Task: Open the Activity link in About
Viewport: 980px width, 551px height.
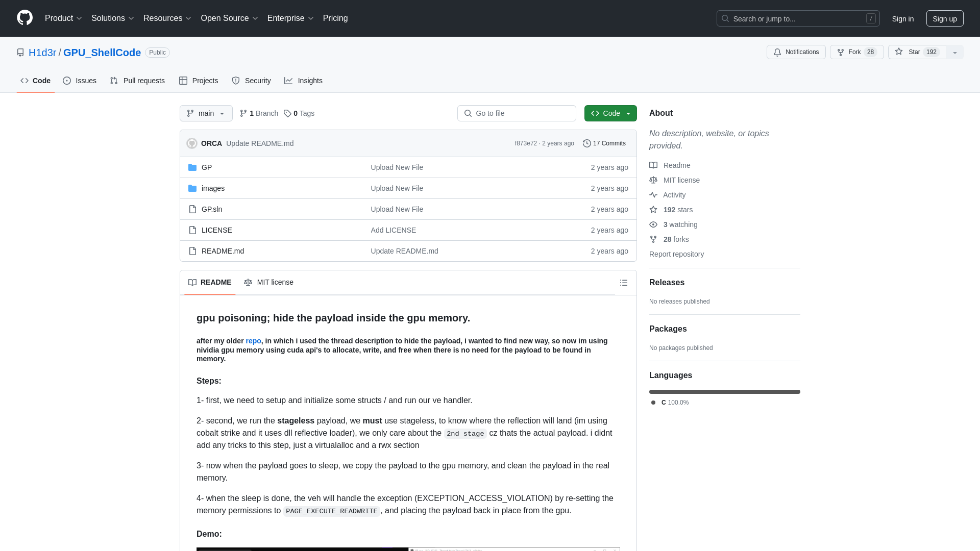Action: 667,195
